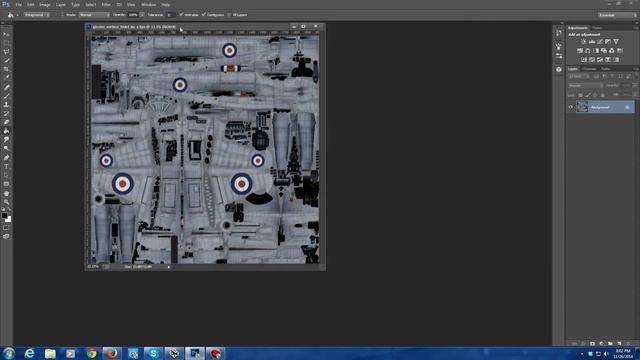Screen dimensions: 640x360
Task: Select the Dodge tool
Action: (6, 148)
